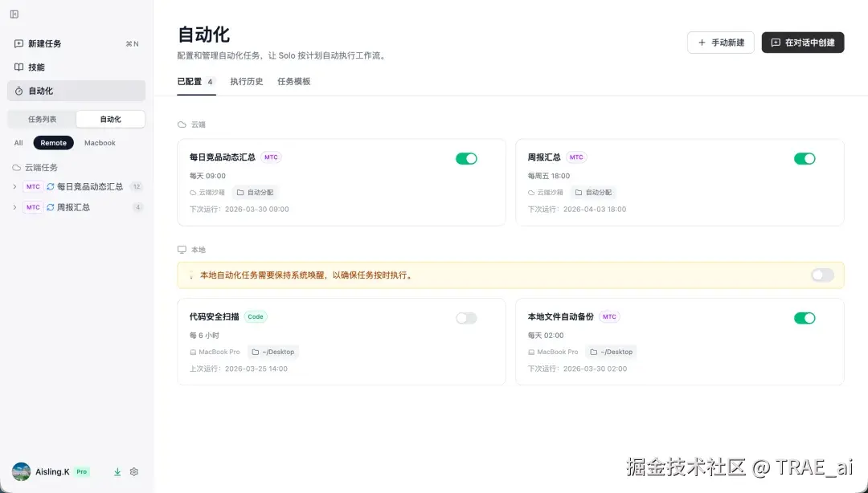Select 自动化 segment in sidebar
This screenshot has width=868, height=493.
[x=111, y=119]
